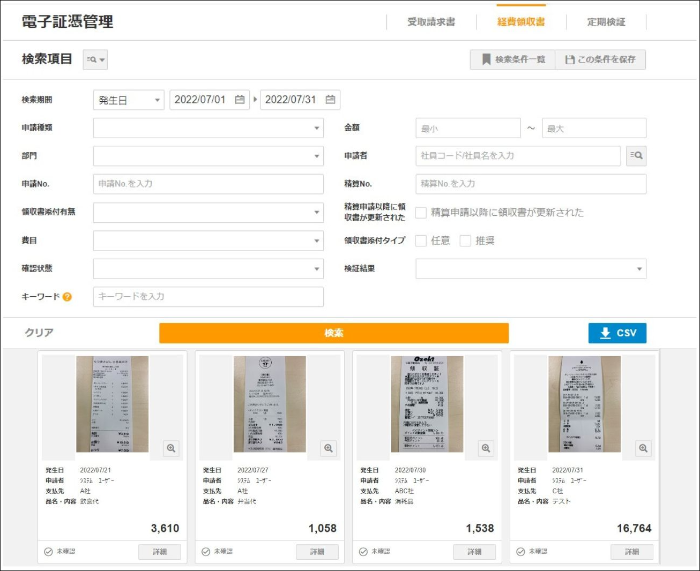The width and height of the screenshot is (700, 571).
Task: Click the 申請者 employee code input field
Action: click(518, 156)
